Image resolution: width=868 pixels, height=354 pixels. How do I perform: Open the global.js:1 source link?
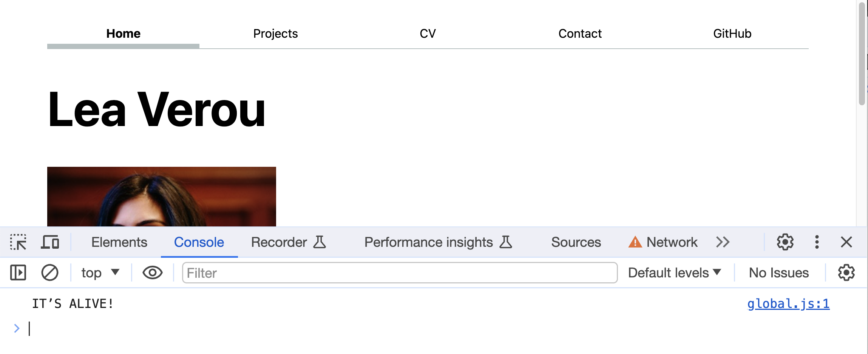788,304
